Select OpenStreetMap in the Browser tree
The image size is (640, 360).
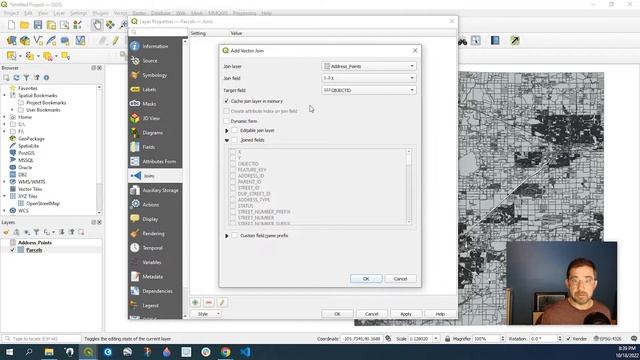(x=43, y=204)
